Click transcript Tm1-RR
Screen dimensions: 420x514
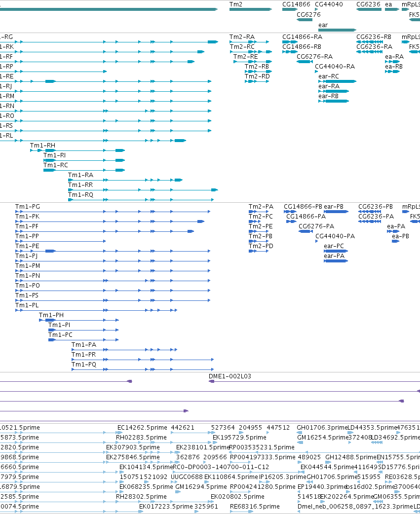point(143,190)
